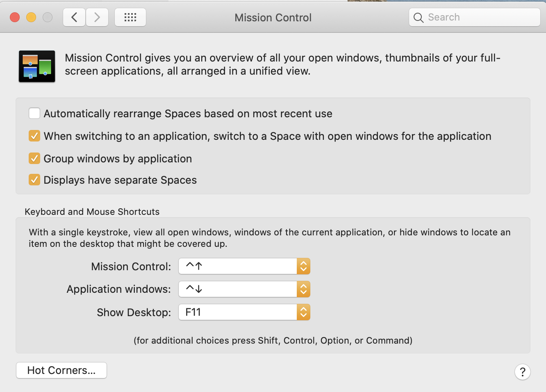Uncheck Group windows by application
This screenshot has height=392, width=546.
point(34,158)
